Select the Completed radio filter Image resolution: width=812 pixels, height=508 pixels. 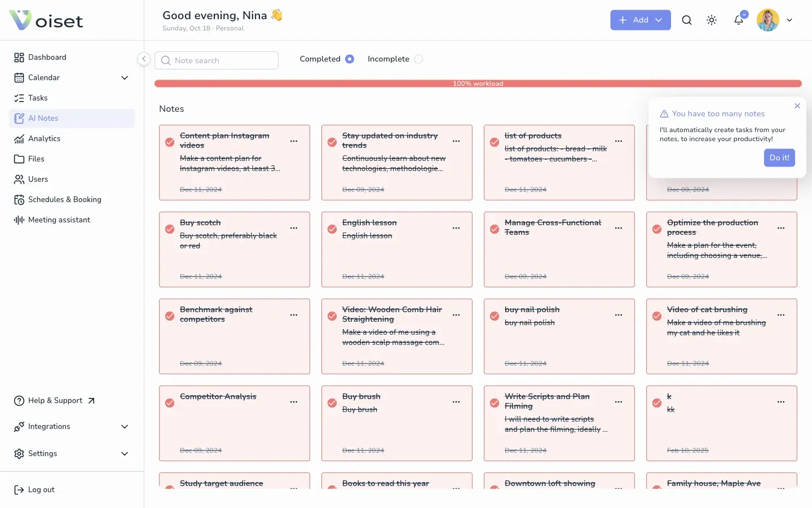(x=350, y=59)
